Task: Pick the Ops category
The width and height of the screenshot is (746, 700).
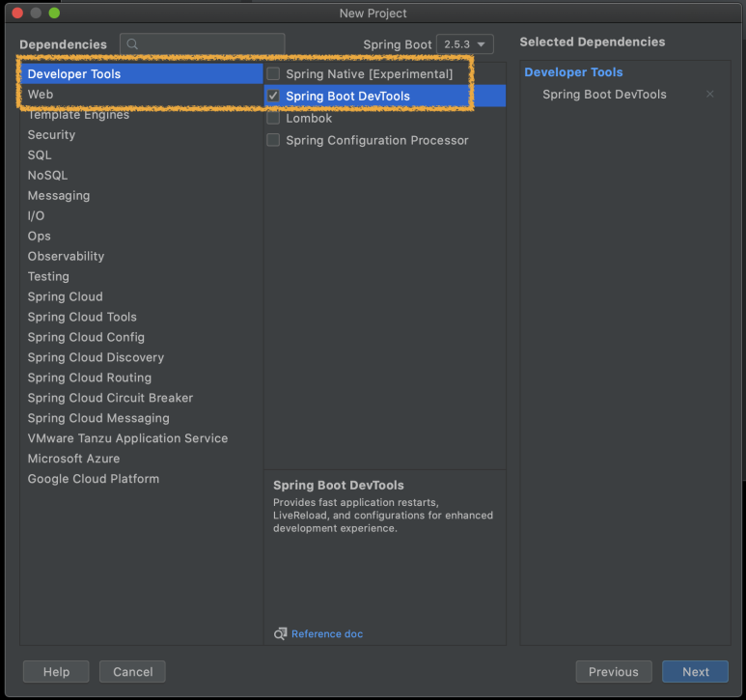Action: click(141, 236)
